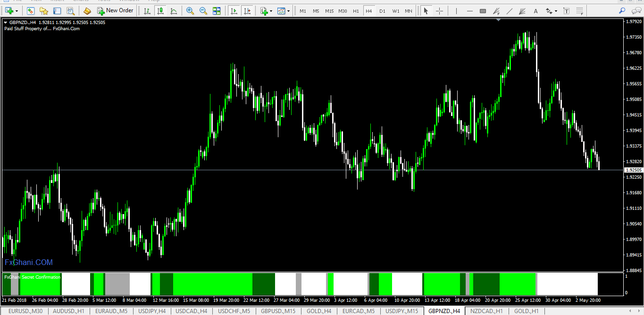644x315 pixels.
Task: Toggle the Chart Shift option
Action: pyautogui.click(x=247, y=10)
